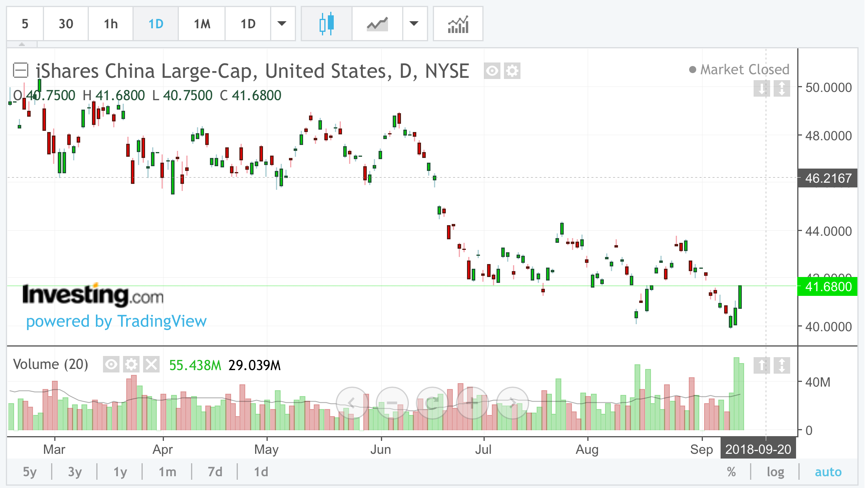Screen dimensions: 868x488
Task: Reset the chart view with circular arrow
Action: click(432, 403)
